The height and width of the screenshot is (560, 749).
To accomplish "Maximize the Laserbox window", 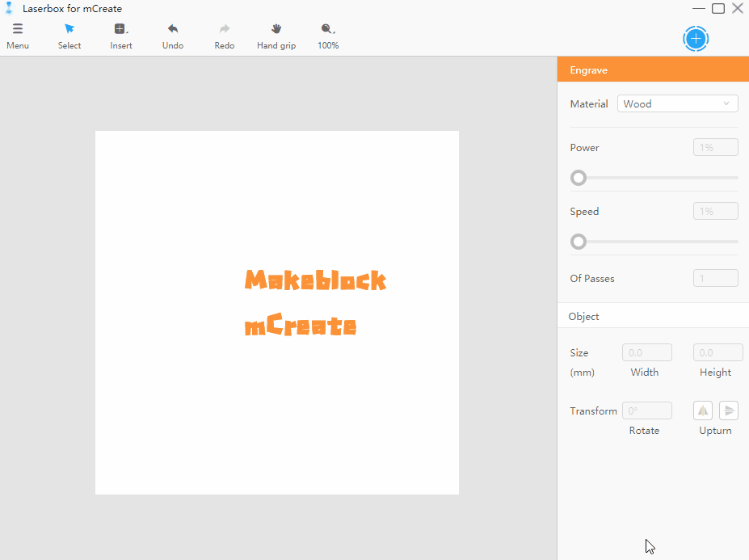I will (x=718, y=8).
